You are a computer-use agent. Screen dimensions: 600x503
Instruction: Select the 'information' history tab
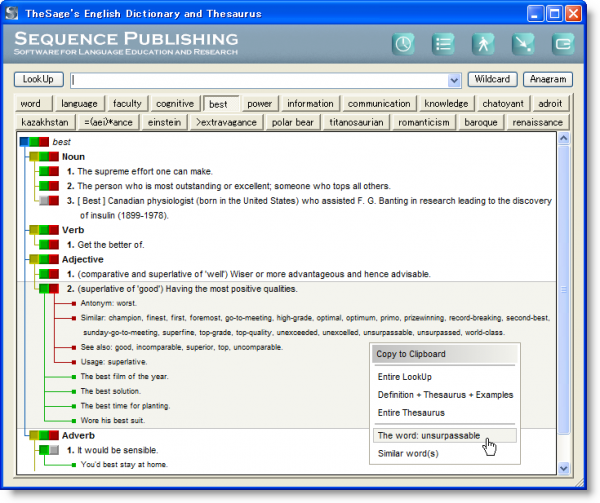pos(310,104)
